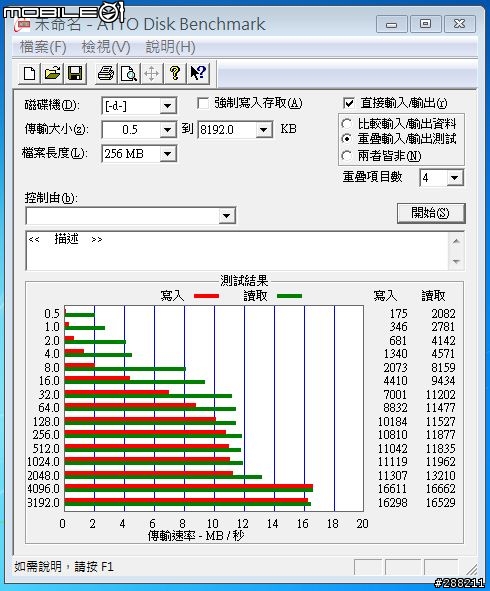Select the 比較輸入/輸出資料 radio button

346,124
